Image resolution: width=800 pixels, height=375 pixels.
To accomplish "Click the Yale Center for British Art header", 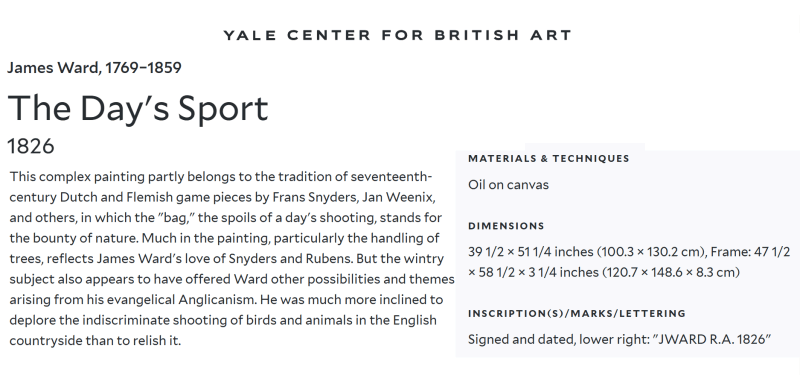I will click(x=397, y=35).
